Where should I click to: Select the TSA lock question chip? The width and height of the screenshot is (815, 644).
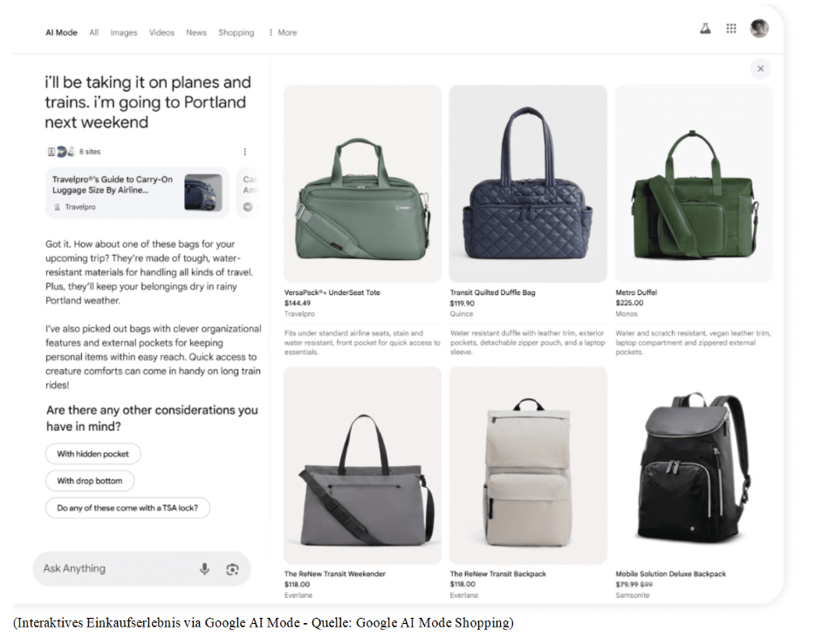[127, 508]
